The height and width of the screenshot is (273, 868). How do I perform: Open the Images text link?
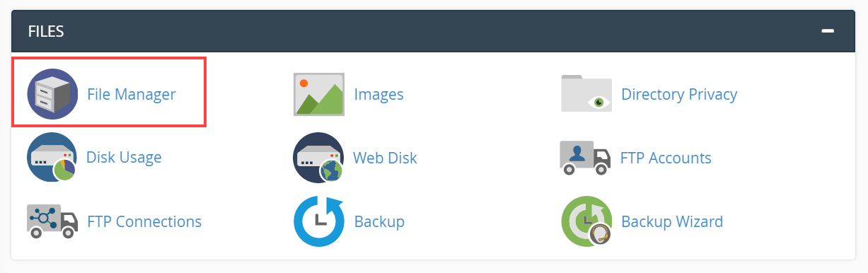pos(379,94)
